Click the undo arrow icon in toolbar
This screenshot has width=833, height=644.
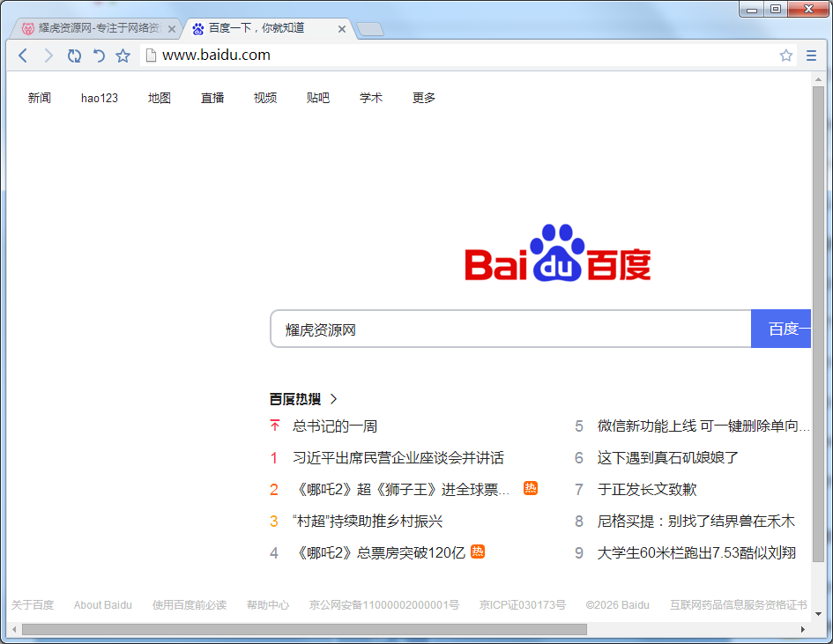pyautogui.click(x=99, y=56)
